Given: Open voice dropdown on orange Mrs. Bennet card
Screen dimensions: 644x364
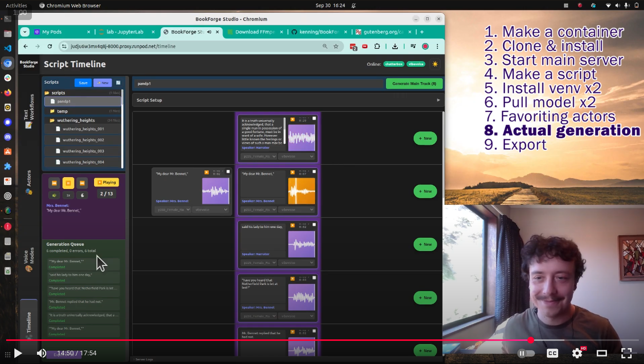Looking at the screenshot, I should point(259,209).
